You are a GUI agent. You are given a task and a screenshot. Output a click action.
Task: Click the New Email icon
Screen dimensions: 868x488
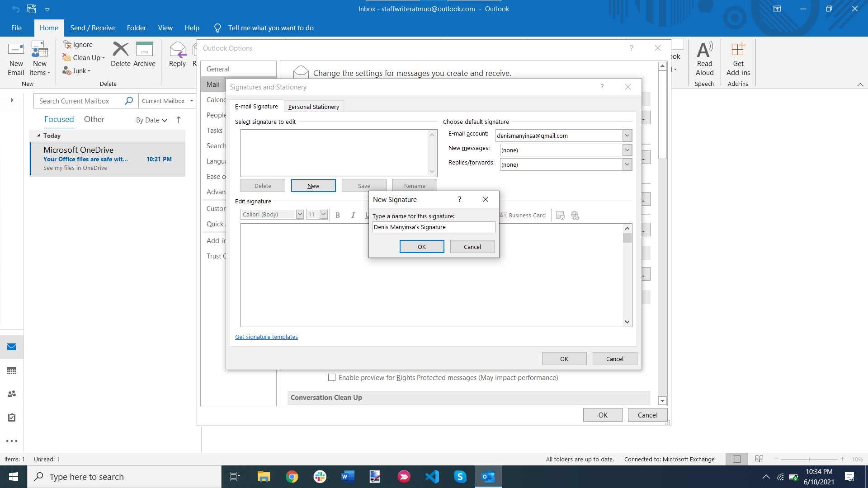16,59
